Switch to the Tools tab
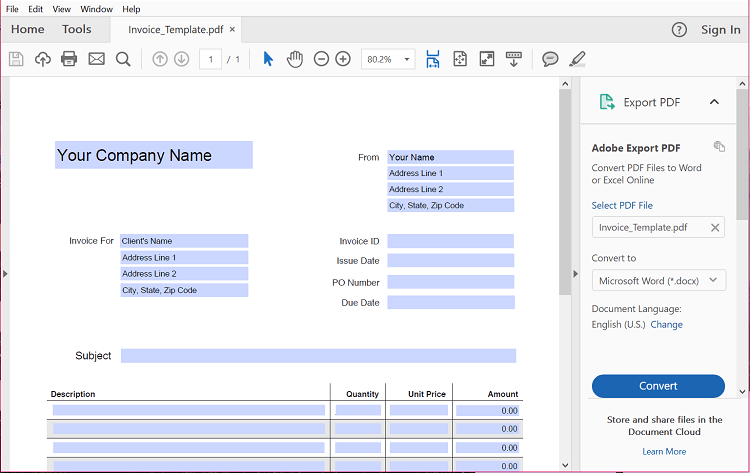Viewport: 750px width, 473px height. 77,29
